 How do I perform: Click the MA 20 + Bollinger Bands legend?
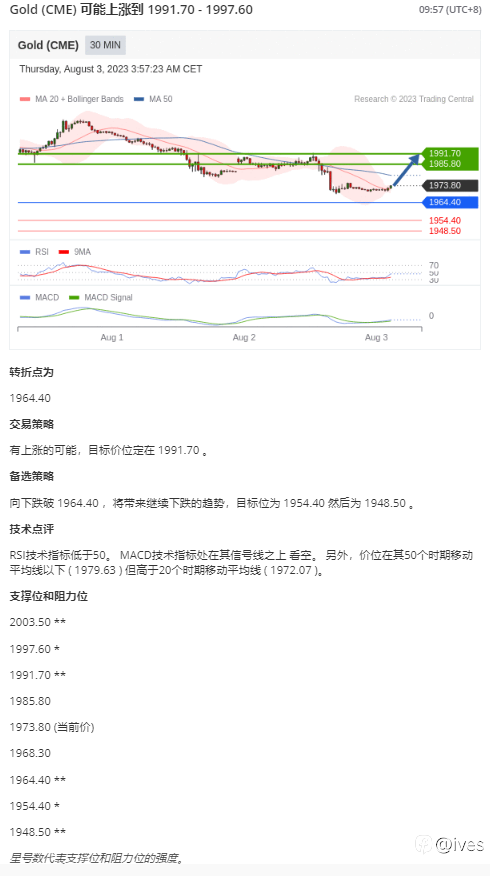coord(72,99)
